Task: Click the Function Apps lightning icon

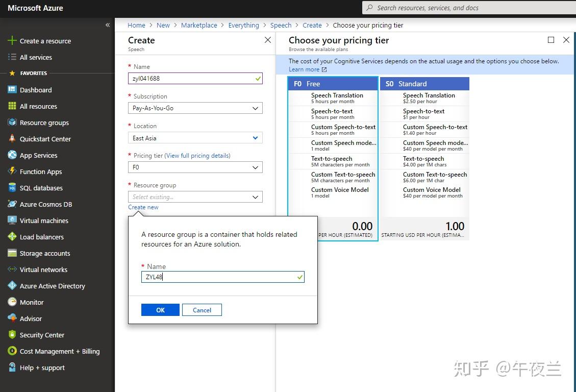Action: [x=12, y=171]
